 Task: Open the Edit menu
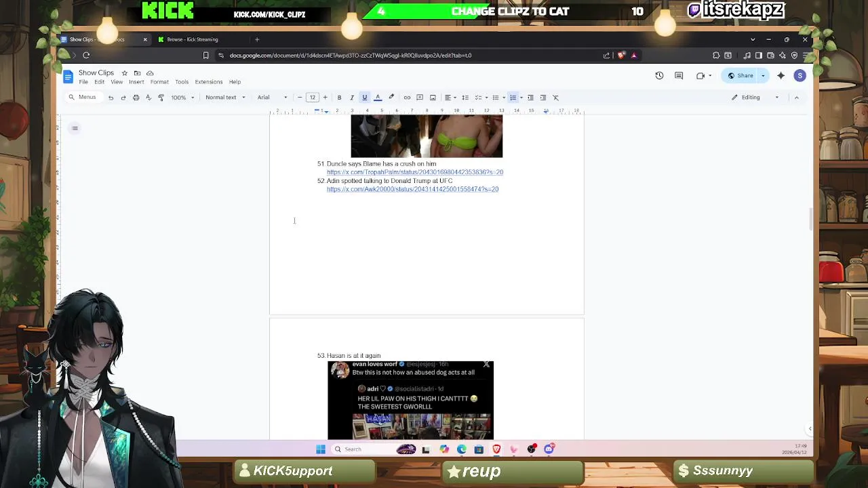tap(100, 82)
